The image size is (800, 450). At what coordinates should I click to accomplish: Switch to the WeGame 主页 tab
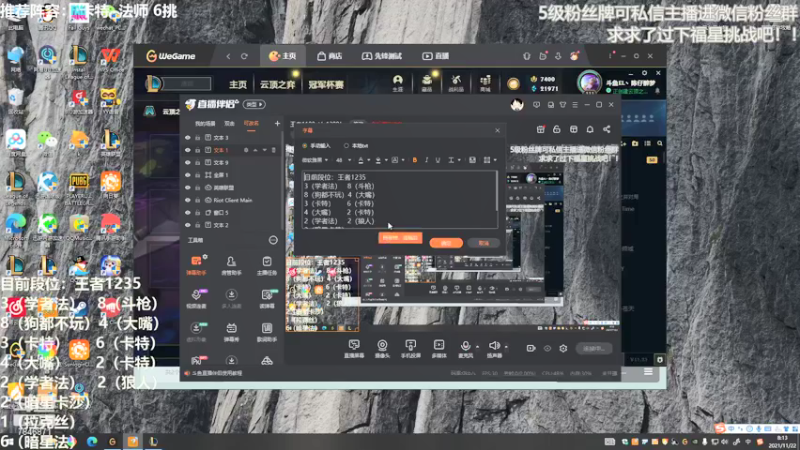pos(283,56)
